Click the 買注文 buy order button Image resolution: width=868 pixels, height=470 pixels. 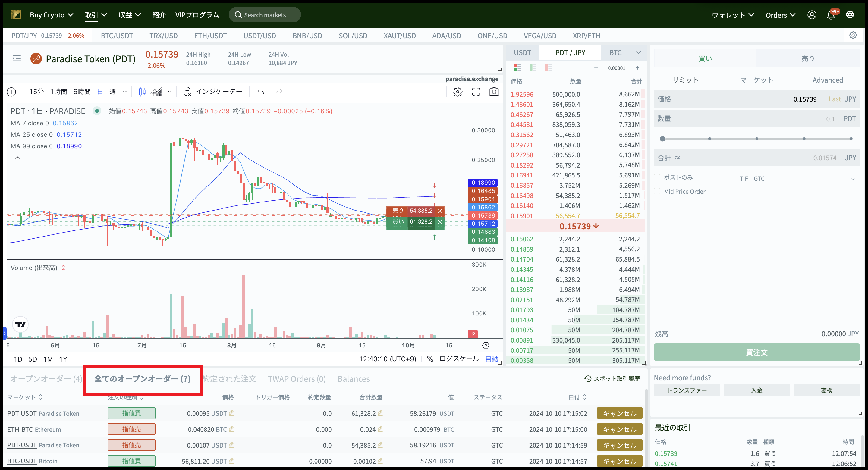(757, 352)
